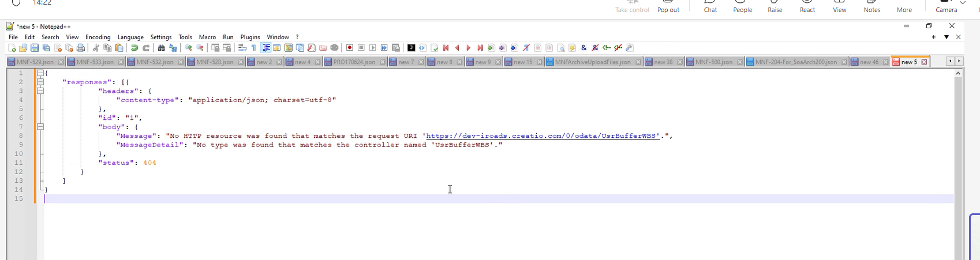Undo the last edit via toolbar
980x260 pixels.
[134, 48]
